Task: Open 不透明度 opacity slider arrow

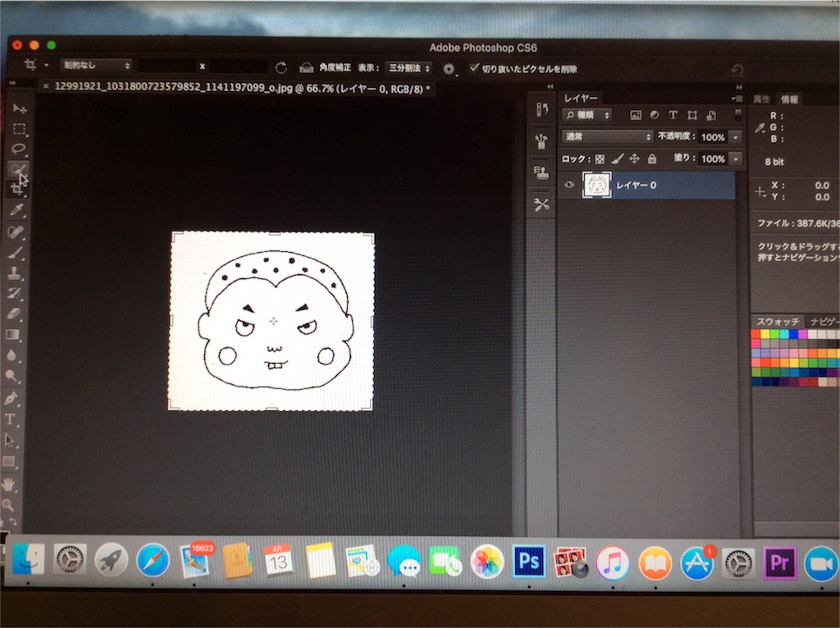Action: (736, 137)
